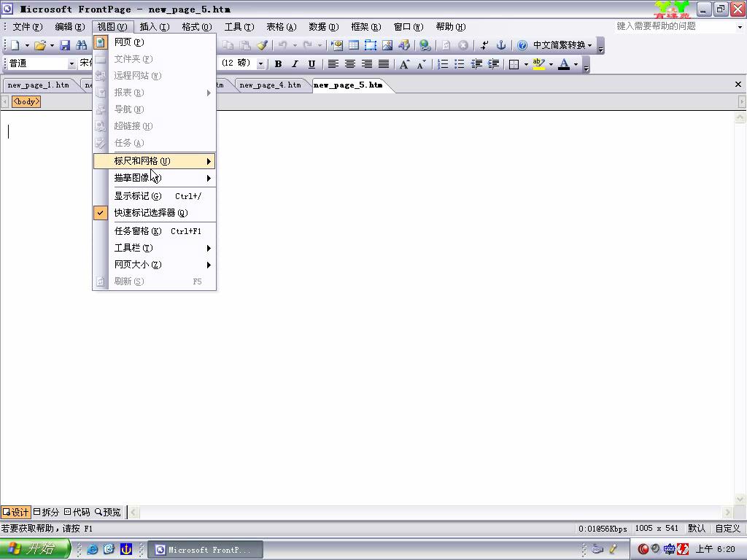Viewport: 747px width, 560px height.
Task: Click the Center alignment icon
Action: pyautogui.click(x=350, y=64)
